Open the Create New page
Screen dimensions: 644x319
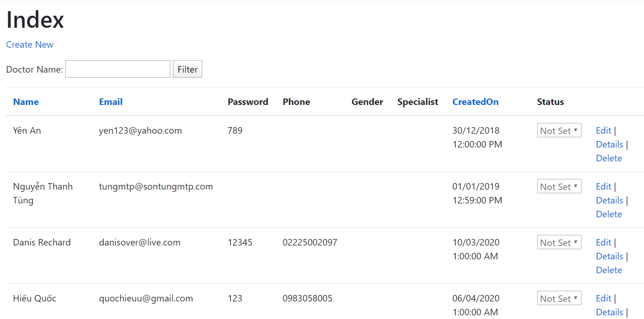(30, 44)
